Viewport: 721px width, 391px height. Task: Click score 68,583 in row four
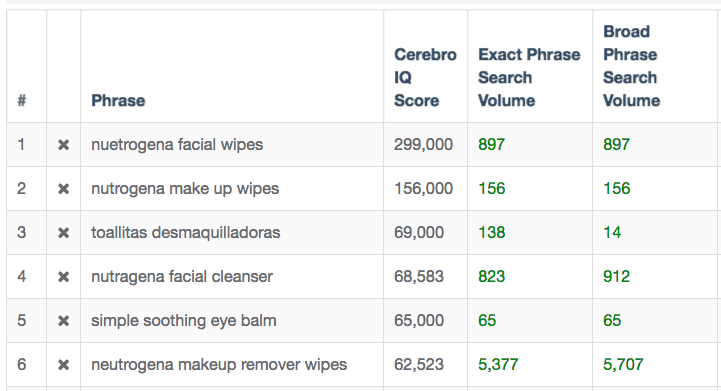419,276
